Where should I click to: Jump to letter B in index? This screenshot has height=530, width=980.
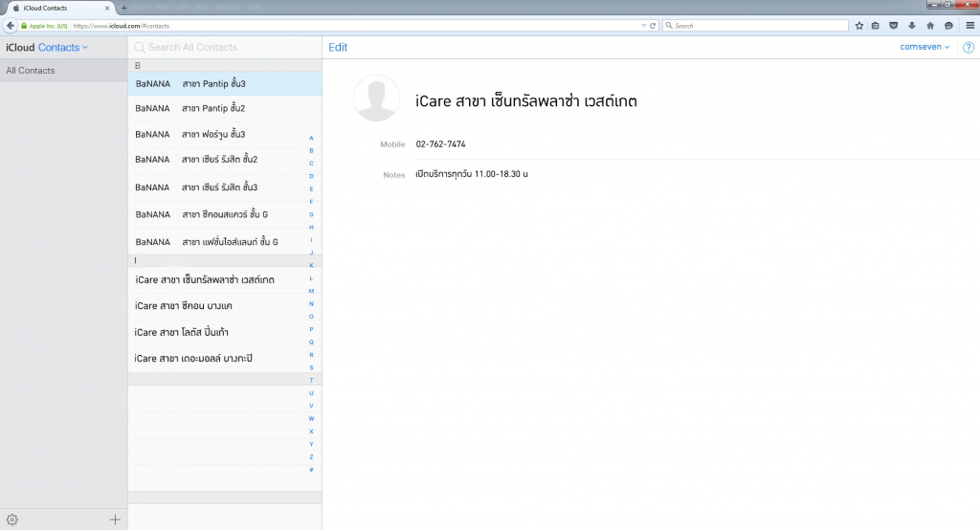pos(311,150)
